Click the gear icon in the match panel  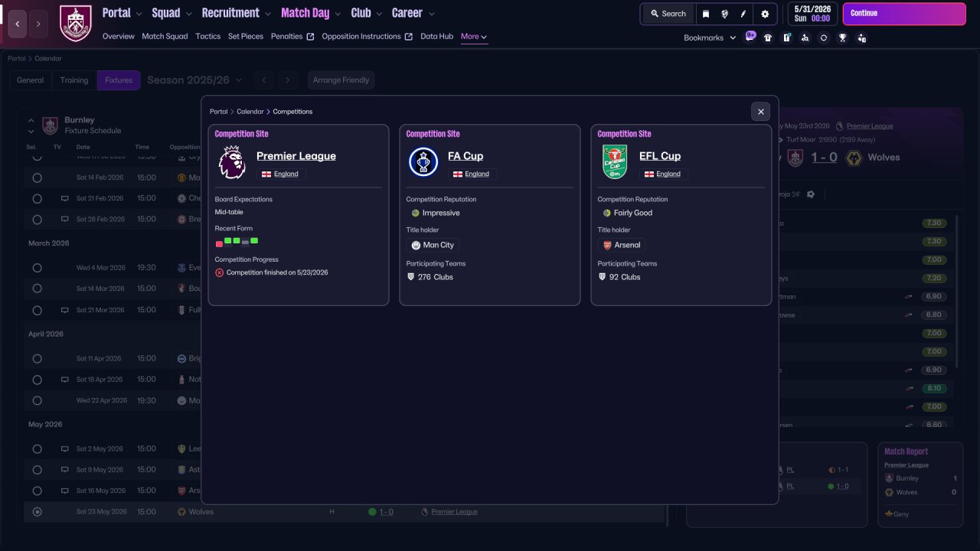[811, 194]
